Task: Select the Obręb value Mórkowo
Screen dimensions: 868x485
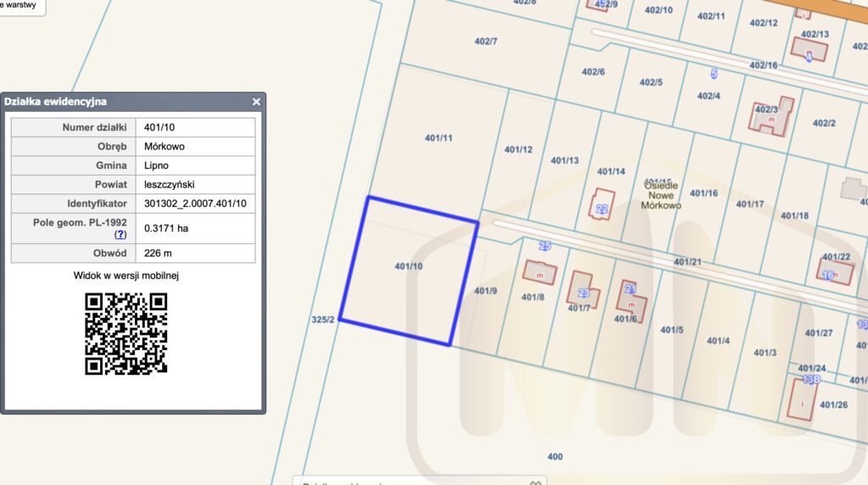Action: (164, 146)
